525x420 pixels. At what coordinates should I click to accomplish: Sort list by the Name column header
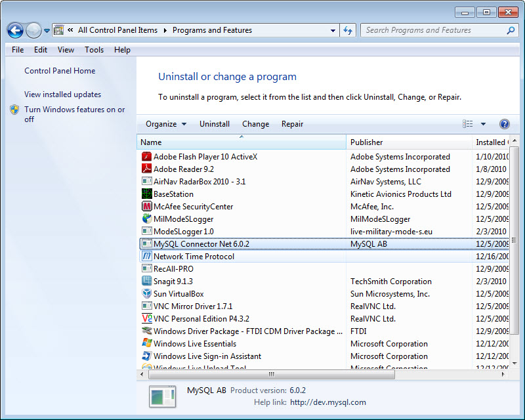pos(241,142)
